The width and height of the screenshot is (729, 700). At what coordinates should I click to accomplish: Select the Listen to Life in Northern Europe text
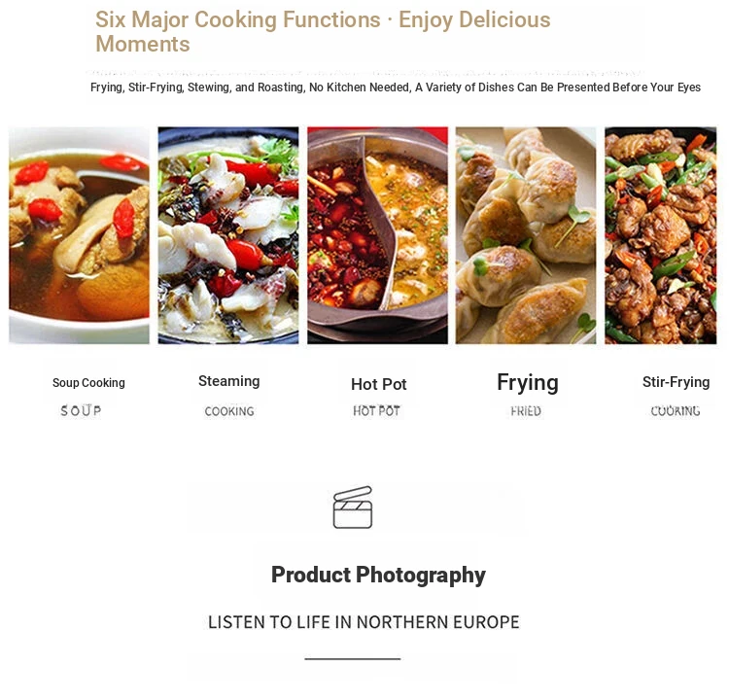(x=364, y=622)
